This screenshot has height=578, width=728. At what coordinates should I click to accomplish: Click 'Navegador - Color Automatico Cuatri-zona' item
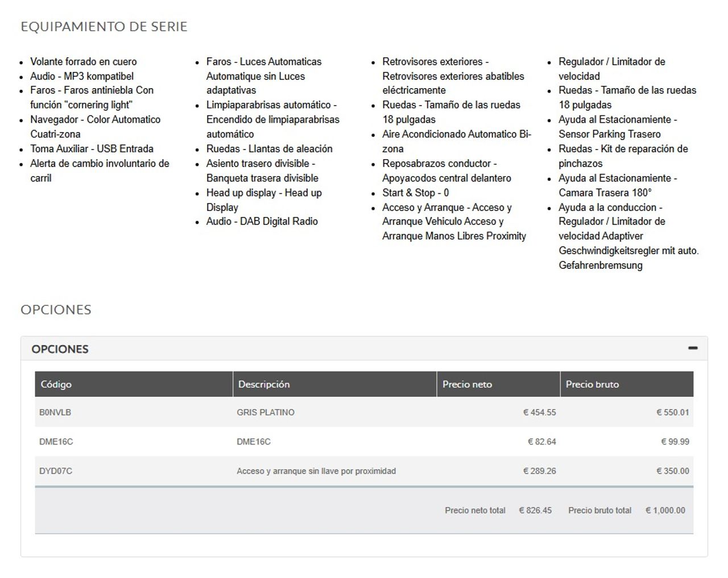95,127
